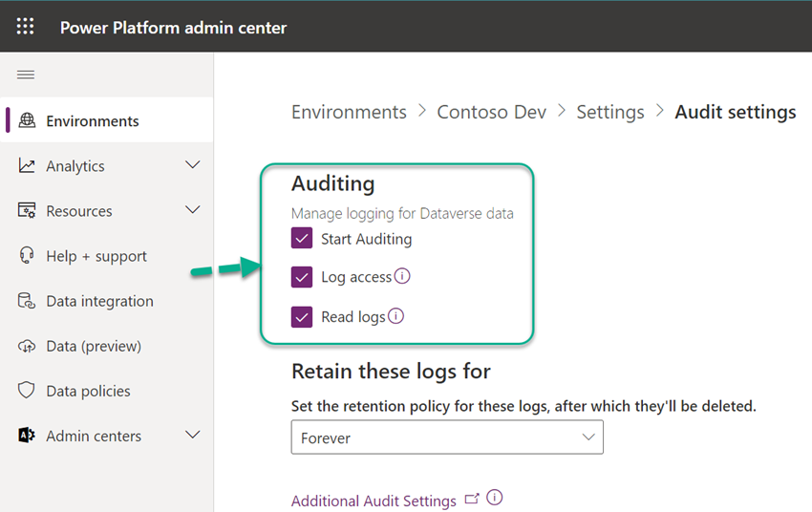Click the Analytics chart icon
Image resolution: width=812 pixels, height=512 pixels.
click(27, 165)
